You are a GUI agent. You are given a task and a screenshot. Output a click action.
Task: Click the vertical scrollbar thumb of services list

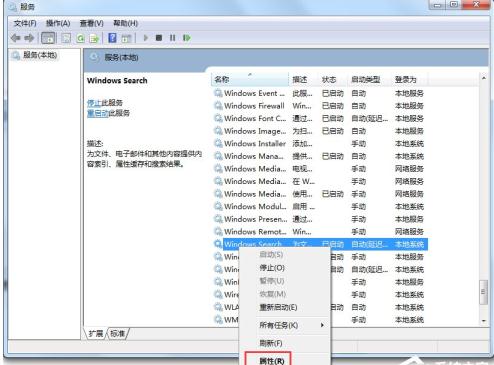point(483,292)
